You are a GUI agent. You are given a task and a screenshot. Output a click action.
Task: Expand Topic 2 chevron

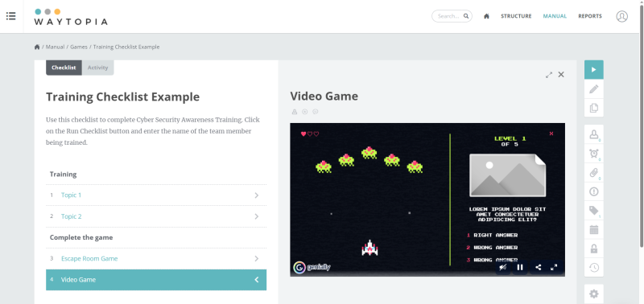256,216
